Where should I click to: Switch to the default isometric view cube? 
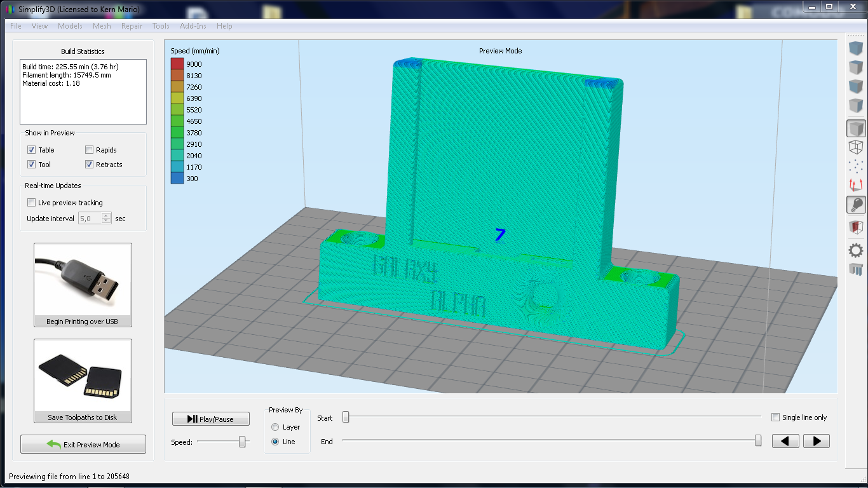856,48
